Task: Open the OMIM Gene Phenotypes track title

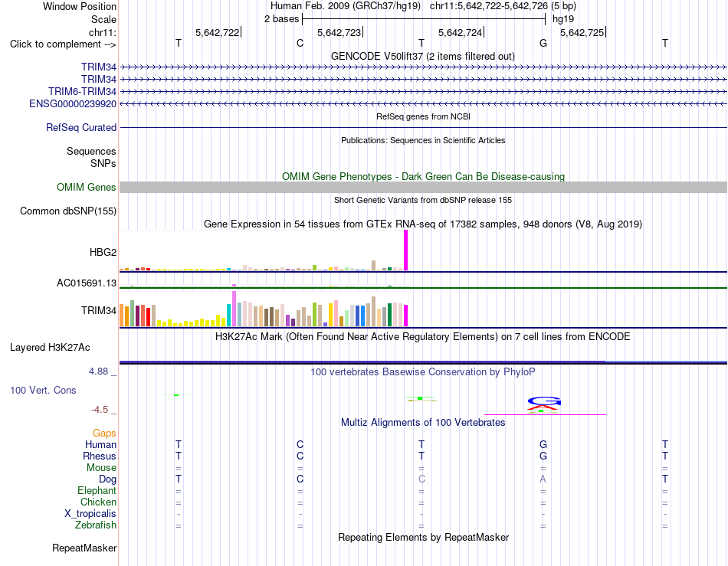Action: [x=424, y=176]
